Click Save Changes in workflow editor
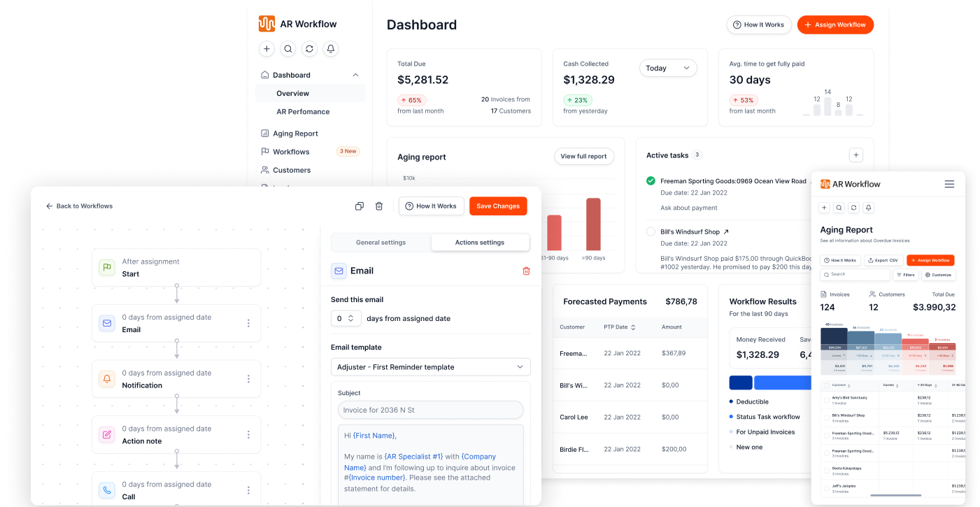Image resolution: width=980 pixels, height=507 pixels. 498,206
